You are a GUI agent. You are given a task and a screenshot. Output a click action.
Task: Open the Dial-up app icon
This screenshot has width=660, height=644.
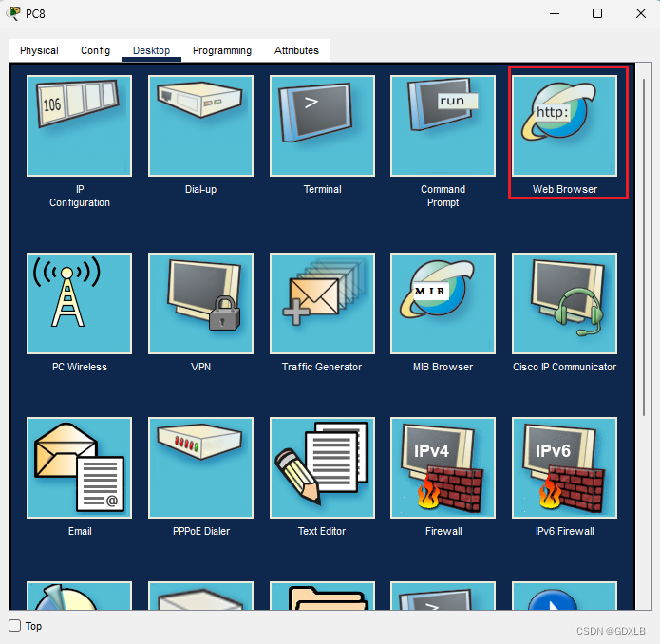200,125
